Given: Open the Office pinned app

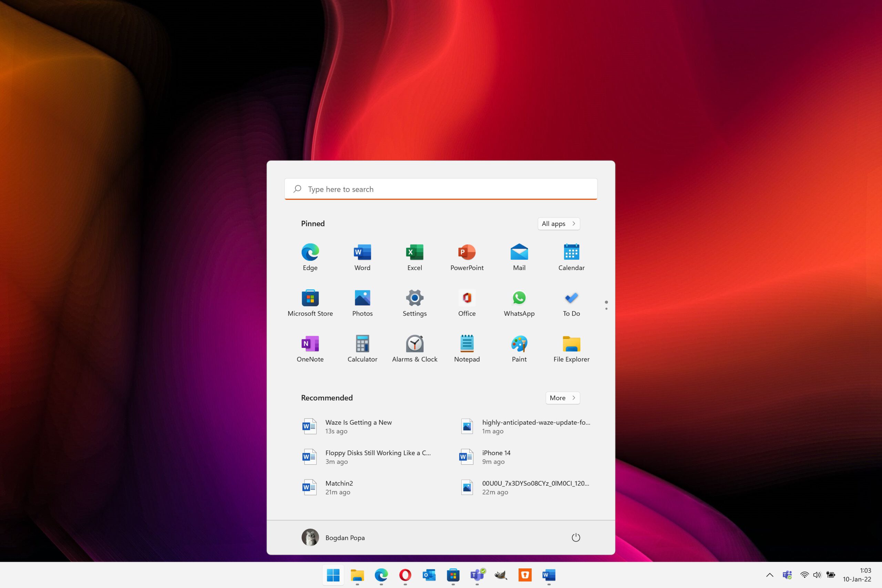Looking at the screenshot, I should (467, 303).
